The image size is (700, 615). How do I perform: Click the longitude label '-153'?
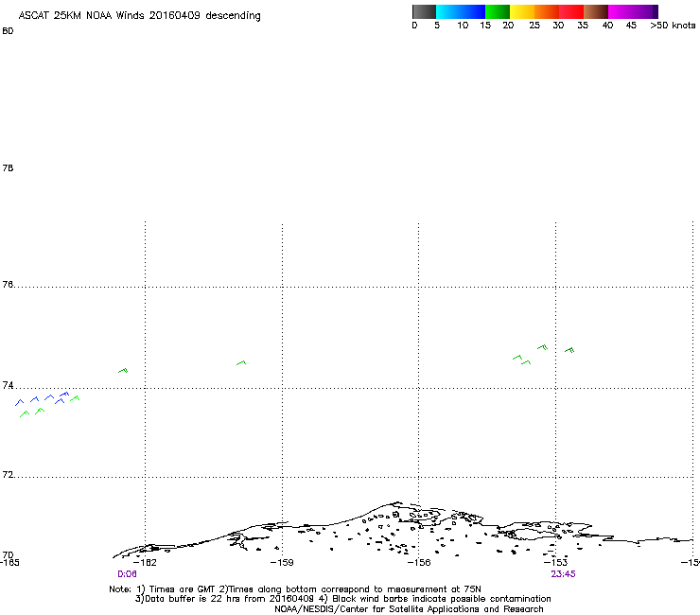(556, 562)
